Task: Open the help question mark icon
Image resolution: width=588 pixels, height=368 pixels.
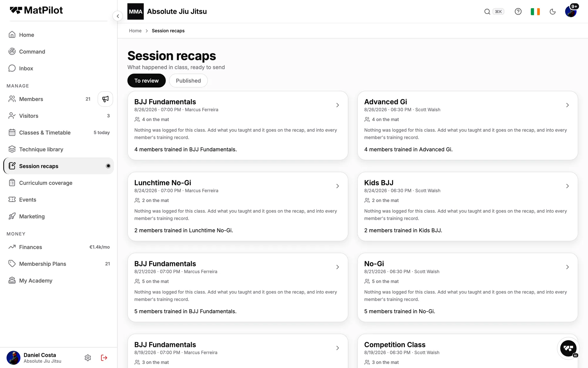Action: [518, 11]
